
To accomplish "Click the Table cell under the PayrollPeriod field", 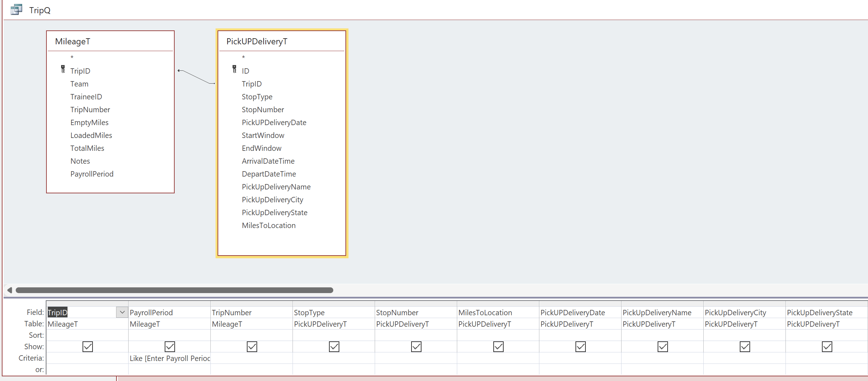I will 169,324.
